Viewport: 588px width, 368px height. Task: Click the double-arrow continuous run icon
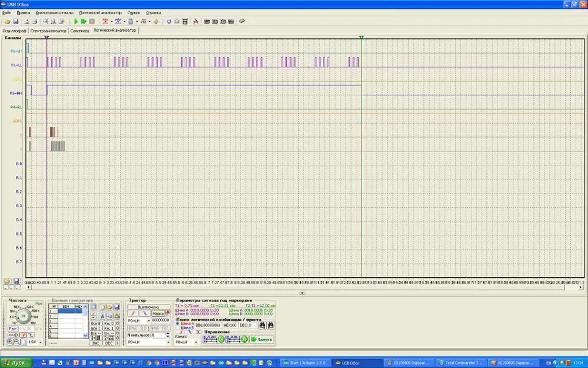point(83,21)
